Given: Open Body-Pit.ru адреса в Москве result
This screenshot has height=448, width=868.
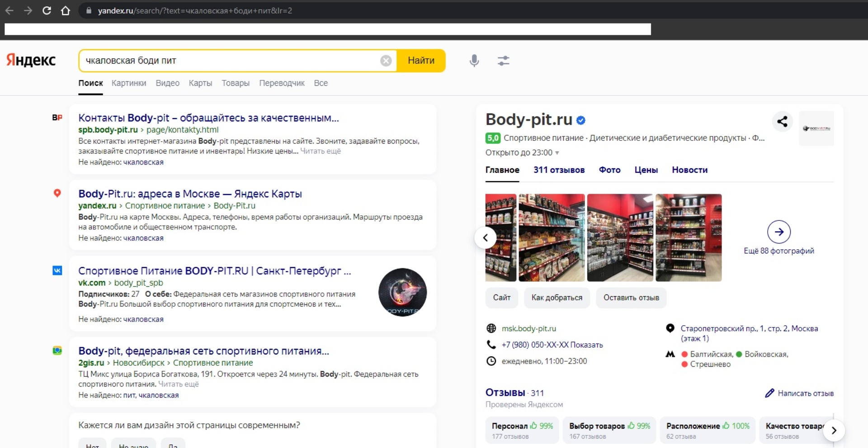Looking at the screenshot, I should coord(190,194).
